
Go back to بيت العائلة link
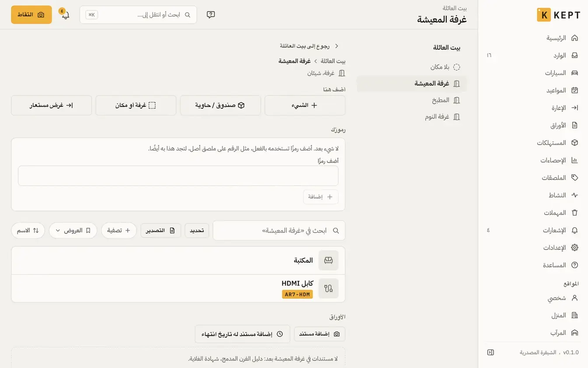[x=310, y=46]
